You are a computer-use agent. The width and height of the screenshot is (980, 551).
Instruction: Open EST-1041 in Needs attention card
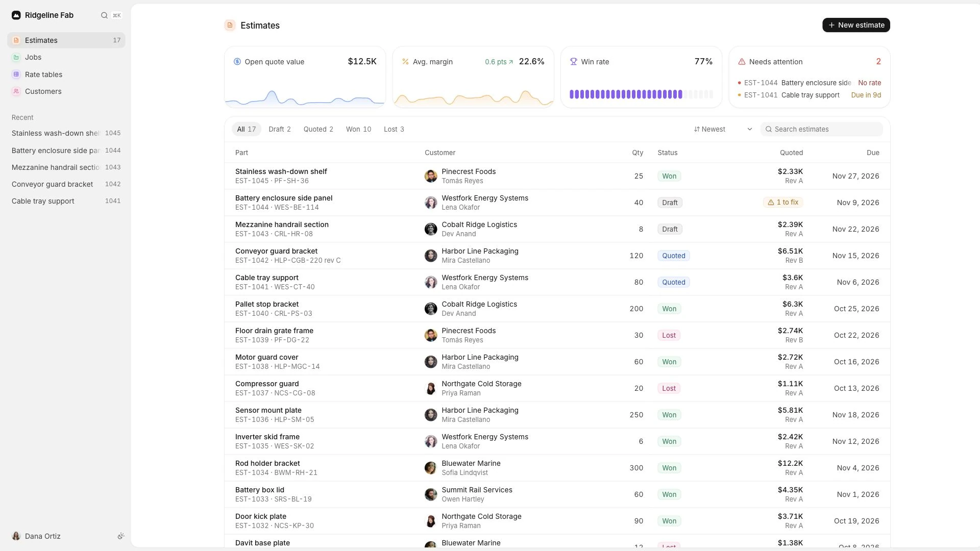[x=810, y=95]
